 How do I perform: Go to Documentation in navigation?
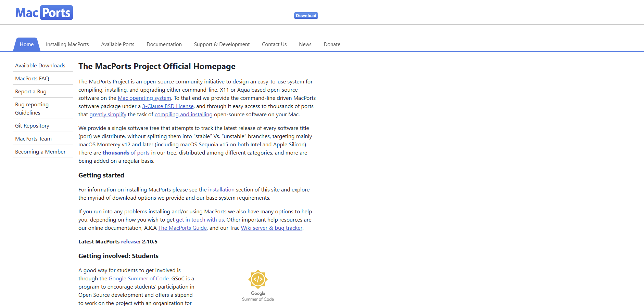coord(164,44)
